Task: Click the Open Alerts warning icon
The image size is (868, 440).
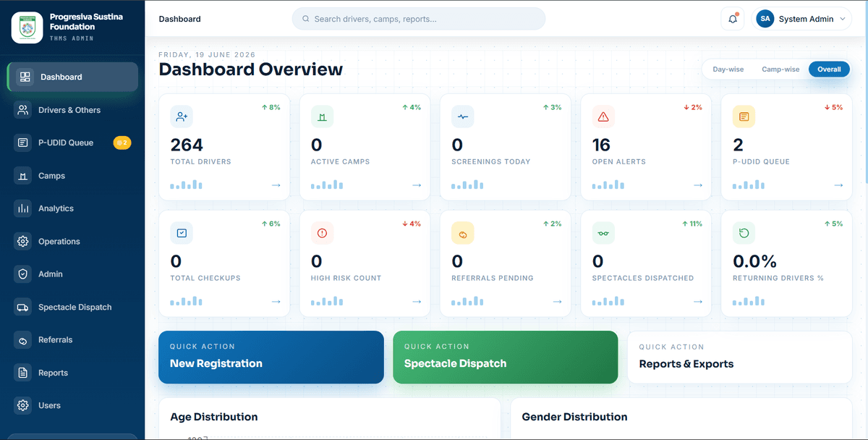Action: [603, 117]
